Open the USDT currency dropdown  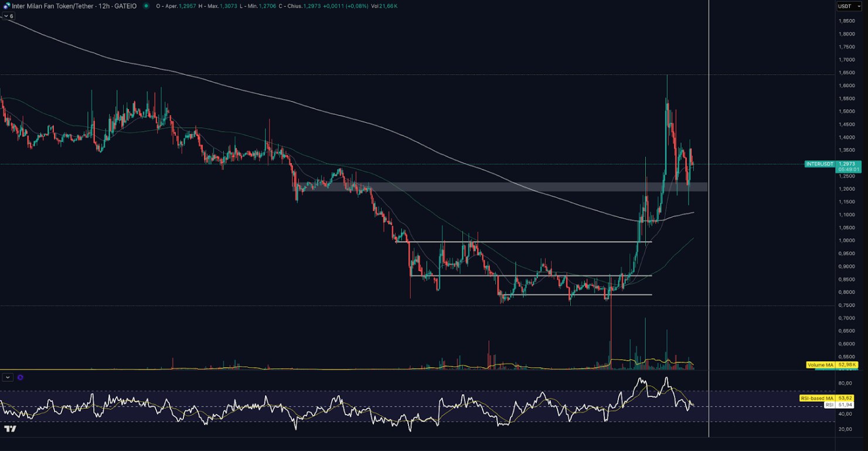[x=849, y=6]
